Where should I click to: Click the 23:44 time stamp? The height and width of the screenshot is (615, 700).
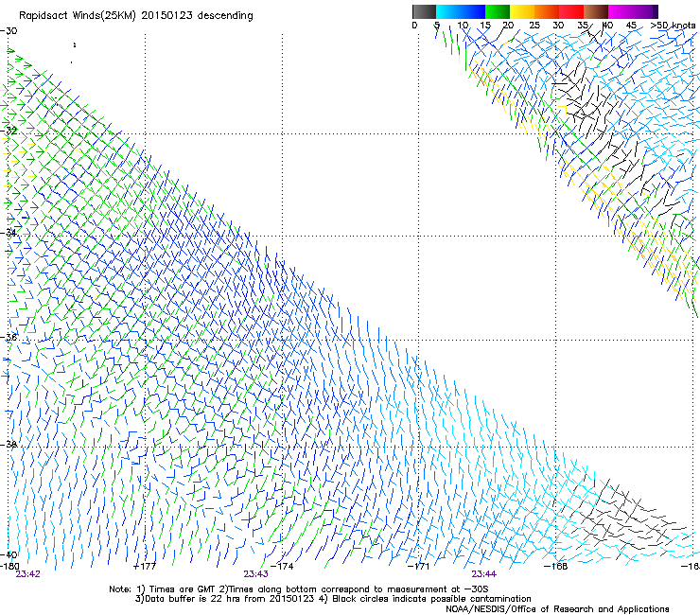484,574
